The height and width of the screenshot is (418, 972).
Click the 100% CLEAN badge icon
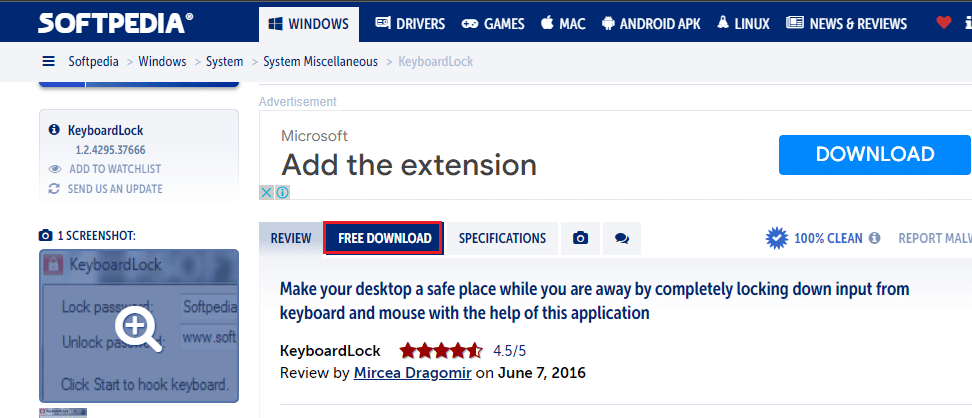point(777,238)
